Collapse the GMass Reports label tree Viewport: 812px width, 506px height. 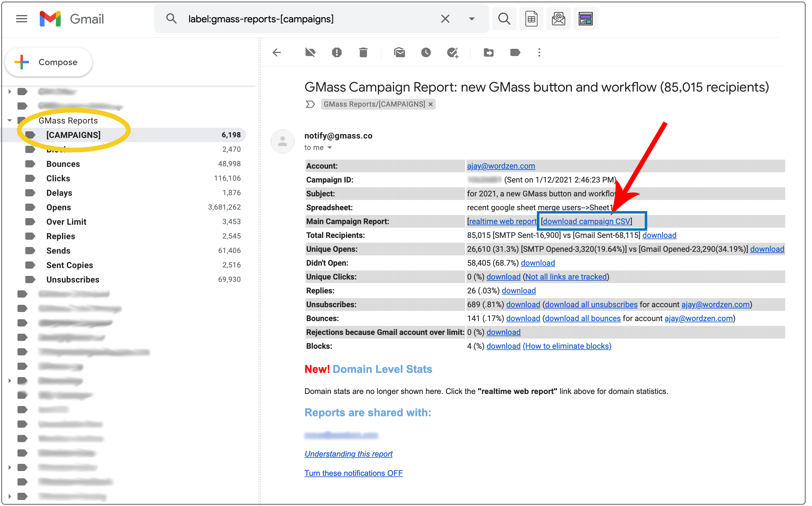[x=10, y=121]
